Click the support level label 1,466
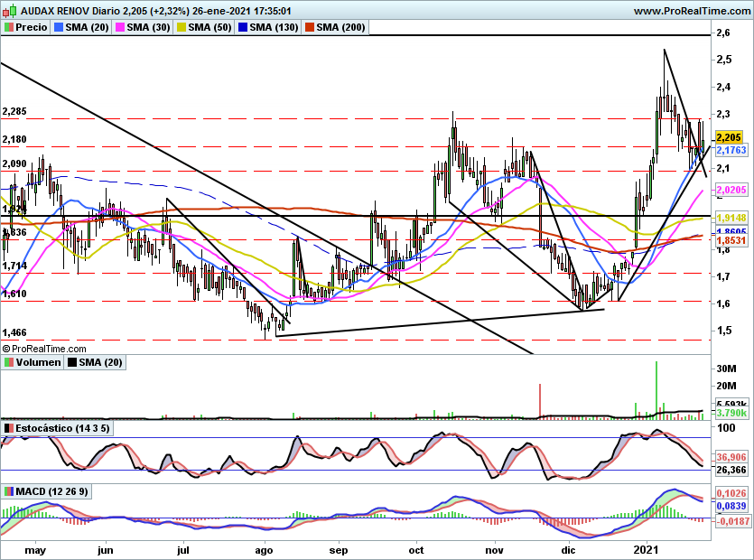The height and width of the screenshot is (560, 754). pyautogui.click(x=14, y=333)
